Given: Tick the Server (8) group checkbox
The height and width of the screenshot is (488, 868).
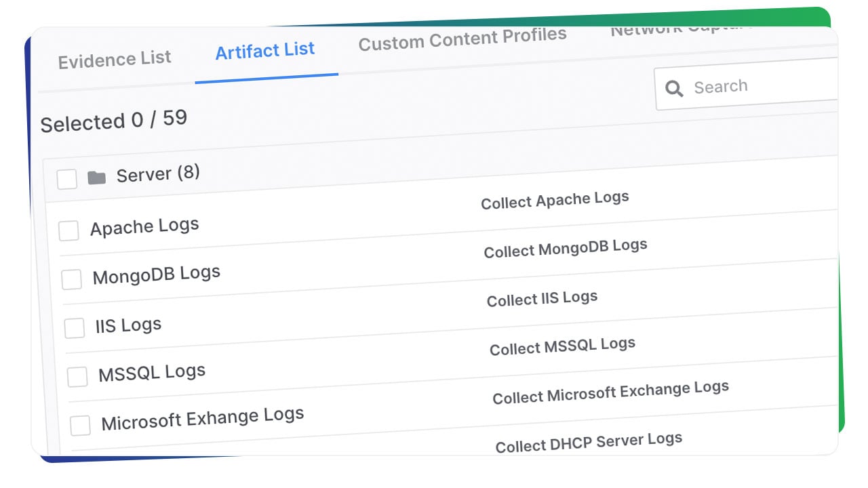Looking at the screenshot, I should point(66,180).
